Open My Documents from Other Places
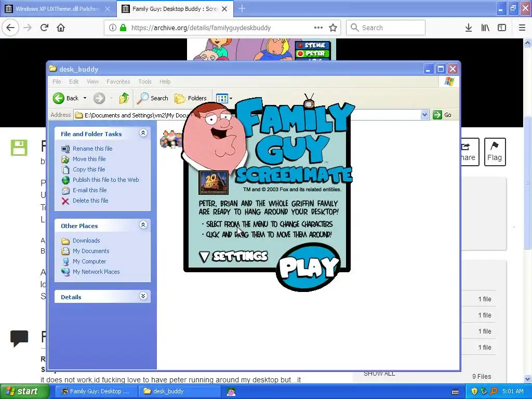This screenshot has width=532, height=399. (x=91, y=251)
